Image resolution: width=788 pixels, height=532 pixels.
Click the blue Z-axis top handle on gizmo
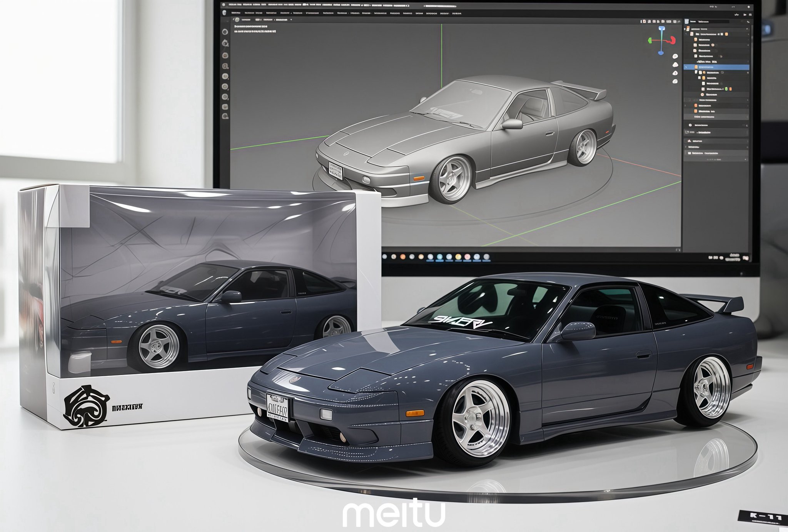pyautogui.click(x=661, y=28)
